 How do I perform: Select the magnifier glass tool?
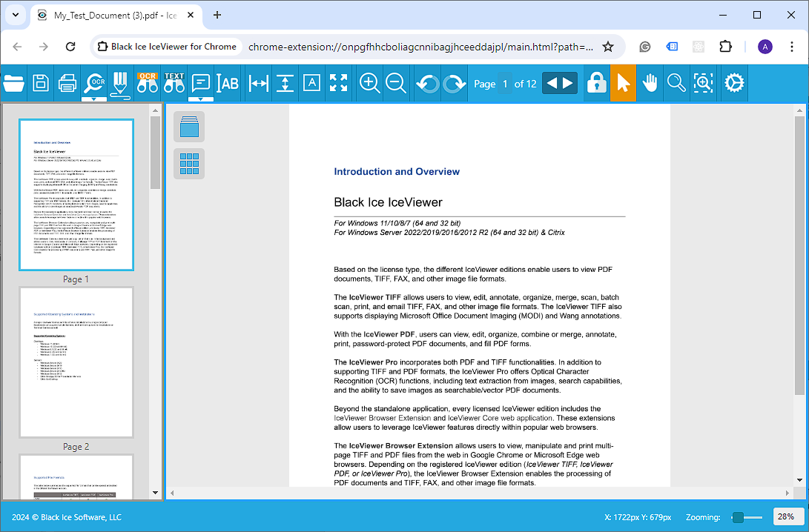(x=676, y=83)
